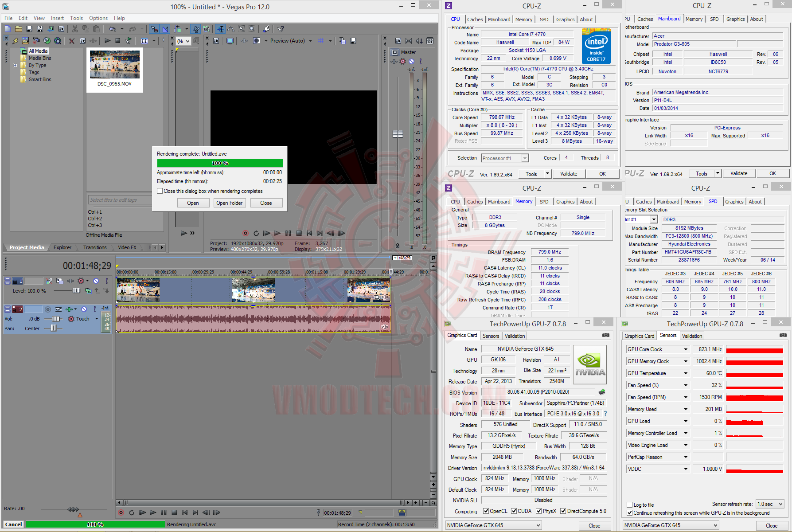
Task: Click the Open Folder button
Action: [230, 203]
